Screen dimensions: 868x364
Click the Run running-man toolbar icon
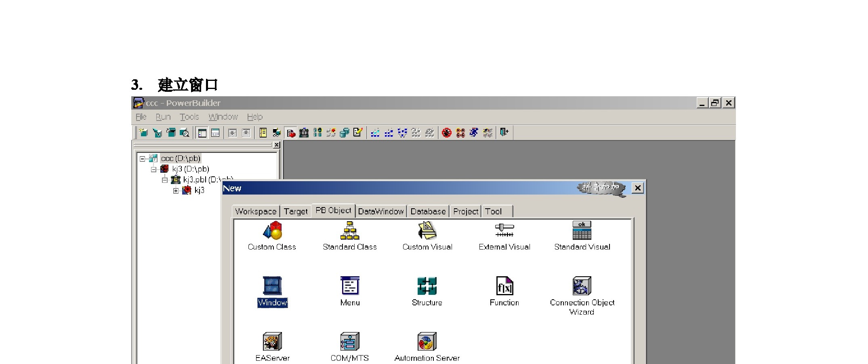474,133
